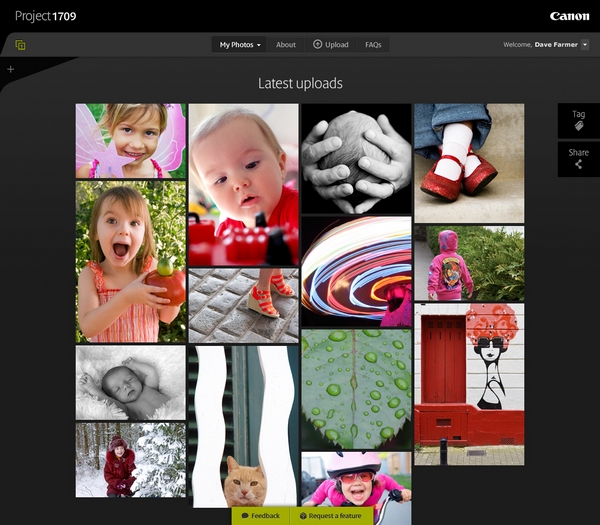Go to the About page
Viewport: 600px width, 525px height.
coord(286,45)
